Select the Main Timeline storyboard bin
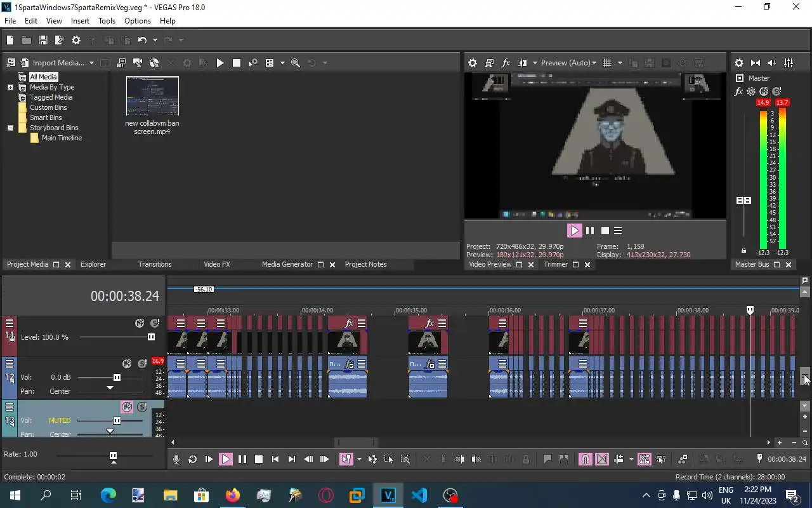The width and height of the screenshot is (812, 508). coord(62,138)
